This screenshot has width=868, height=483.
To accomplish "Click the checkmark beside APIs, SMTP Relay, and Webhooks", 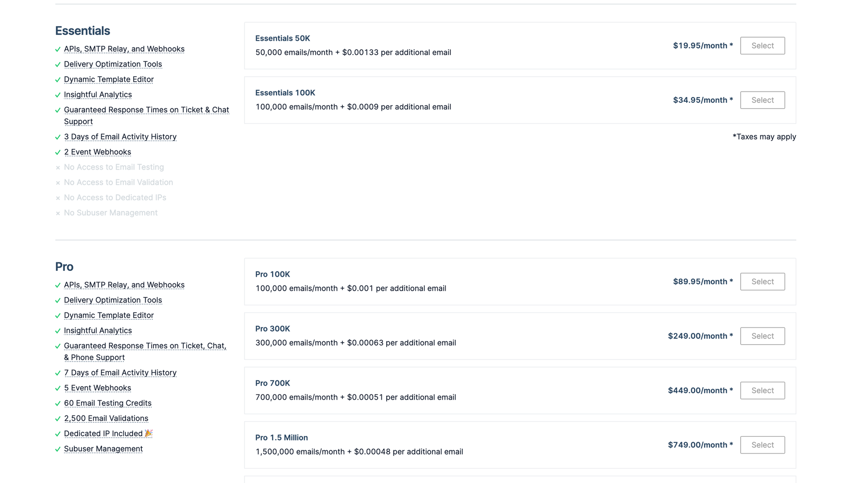I will 58,49.
